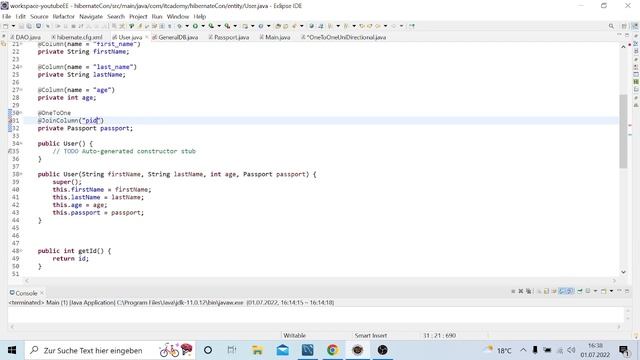Screen dimensions: 640x360
Task: Open Google Chrome from the taskbar
Action: click(x=332, y=350)
